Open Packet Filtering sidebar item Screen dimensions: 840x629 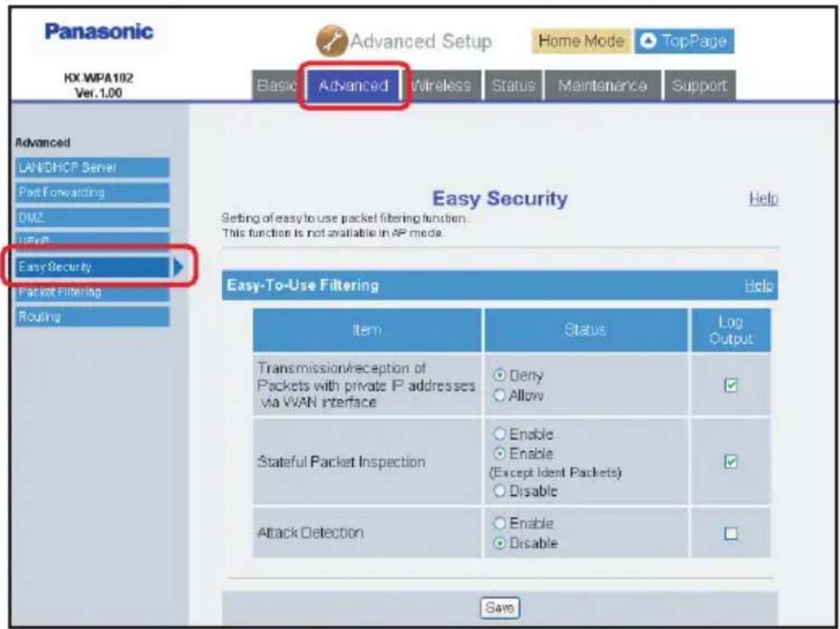click(93, 293)
